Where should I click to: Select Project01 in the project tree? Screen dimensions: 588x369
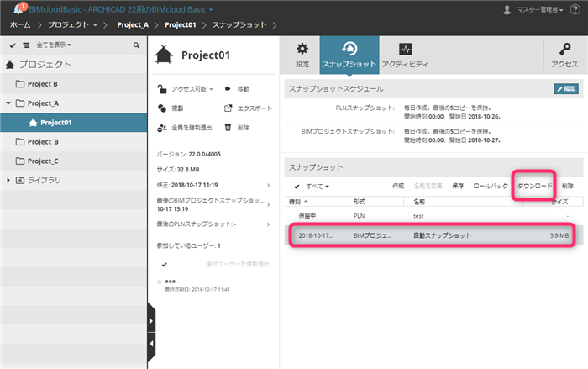pos(74,123)
